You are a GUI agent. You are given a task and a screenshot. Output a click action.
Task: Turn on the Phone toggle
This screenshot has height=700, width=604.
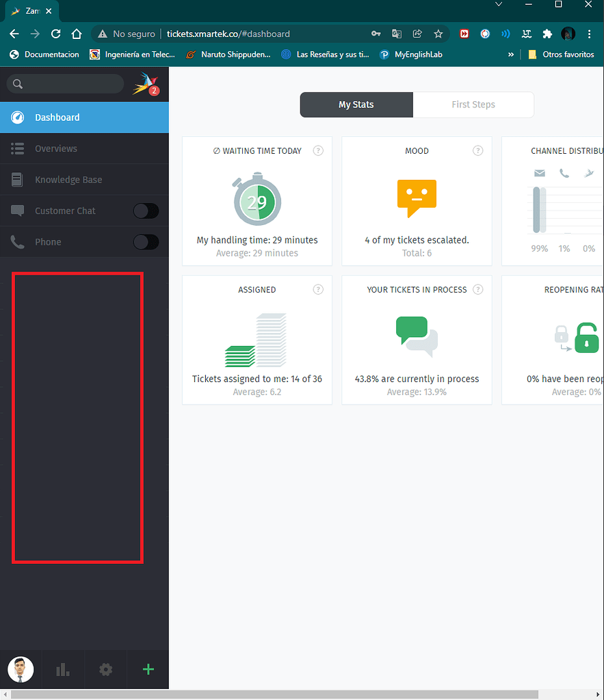tap(146, 241)
